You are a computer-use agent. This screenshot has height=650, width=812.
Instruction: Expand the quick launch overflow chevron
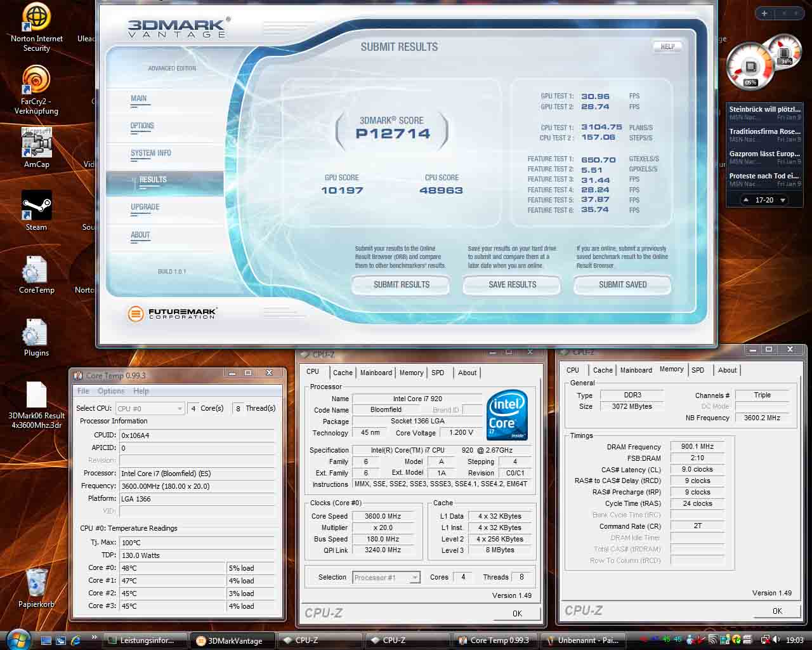point(94,637)
